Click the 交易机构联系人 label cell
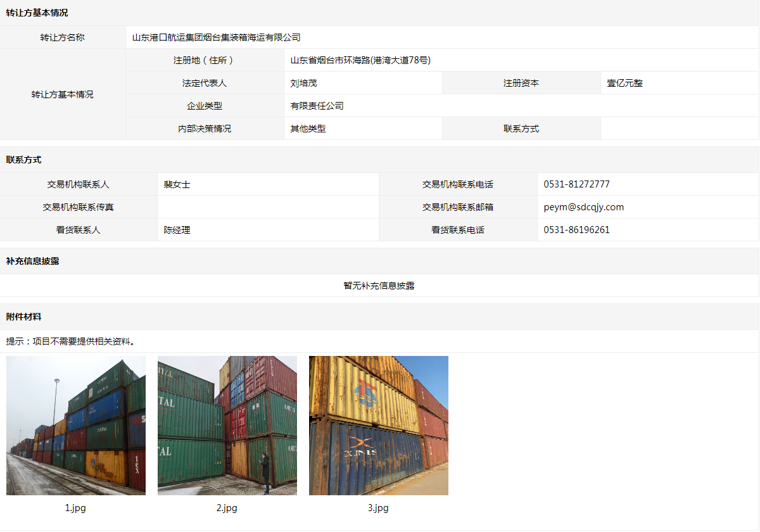The width and height of the screenshot is (760, 532). [x=79, y=184]
